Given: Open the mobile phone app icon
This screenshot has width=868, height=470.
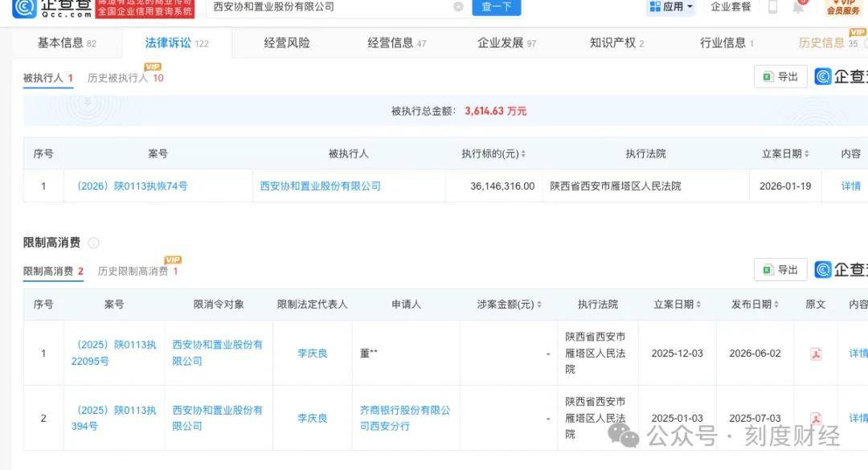Looking at the screenshot, I should click(x=773, y=6).
